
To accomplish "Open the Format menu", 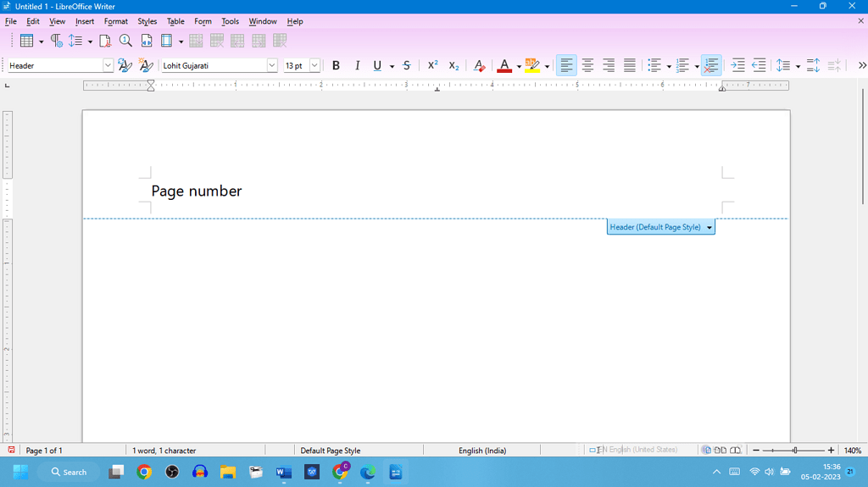I will point(115,21).
